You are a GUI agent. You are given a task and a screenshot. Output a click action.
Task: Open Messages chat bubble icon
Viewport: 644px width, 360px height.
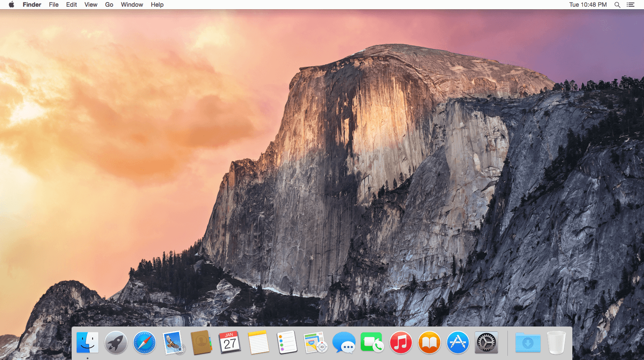[x=344, y=342]
